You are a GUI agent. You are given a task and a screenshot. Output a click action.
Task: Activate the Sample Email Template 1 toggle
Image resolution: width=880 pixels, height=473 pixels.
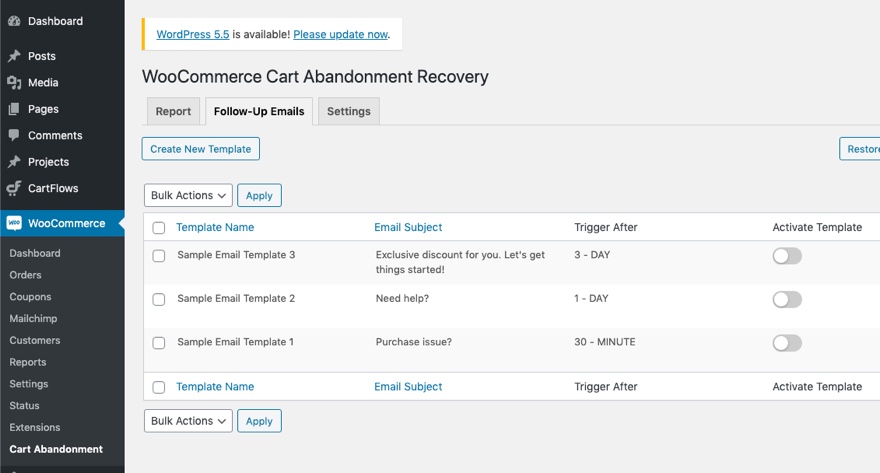point(787,343)
